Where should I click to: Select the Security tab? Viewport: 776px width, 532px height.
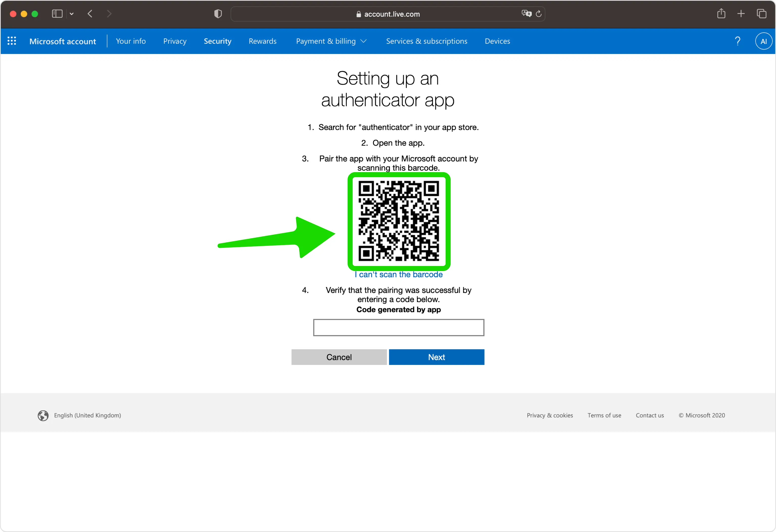218,41
